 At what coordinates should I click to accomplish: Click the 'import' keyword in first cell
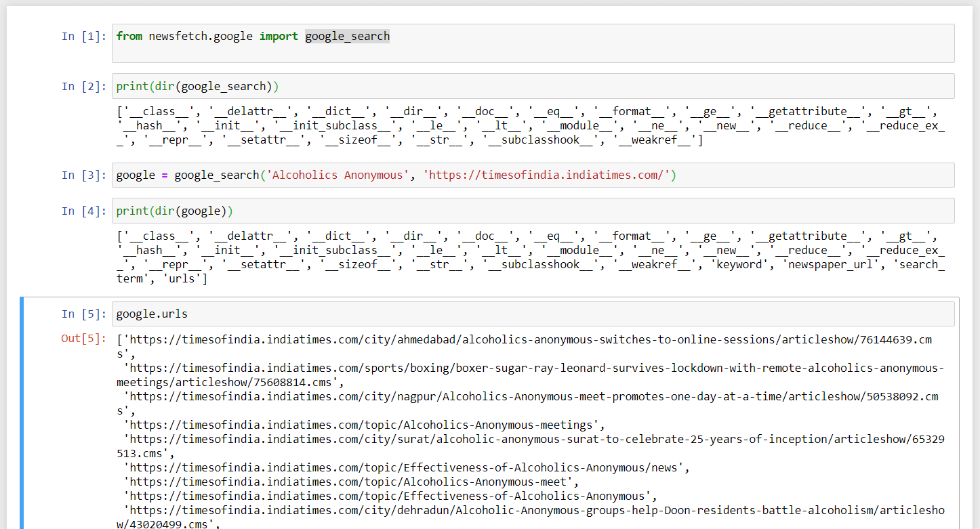279,37
